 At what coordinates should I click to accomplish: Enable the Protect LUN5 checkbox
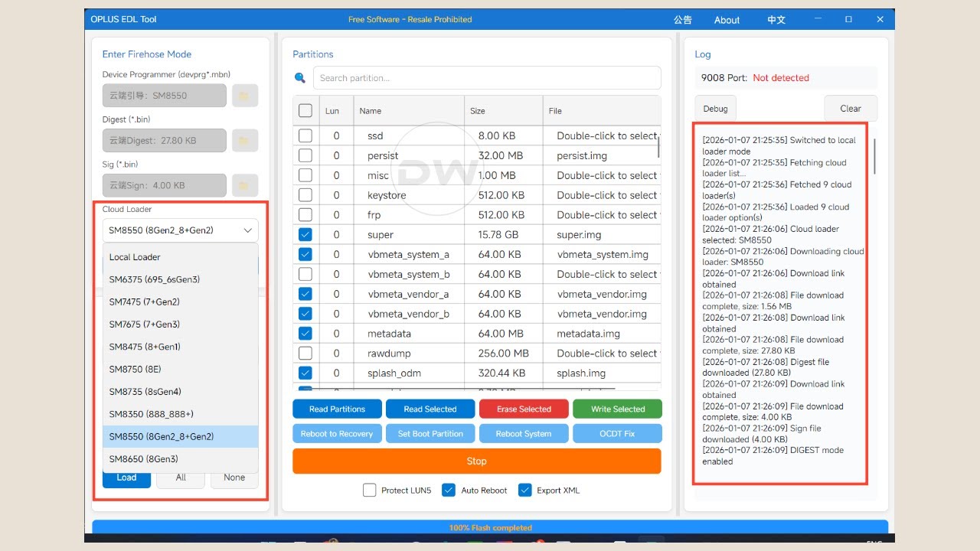click(x=370, y=491)
